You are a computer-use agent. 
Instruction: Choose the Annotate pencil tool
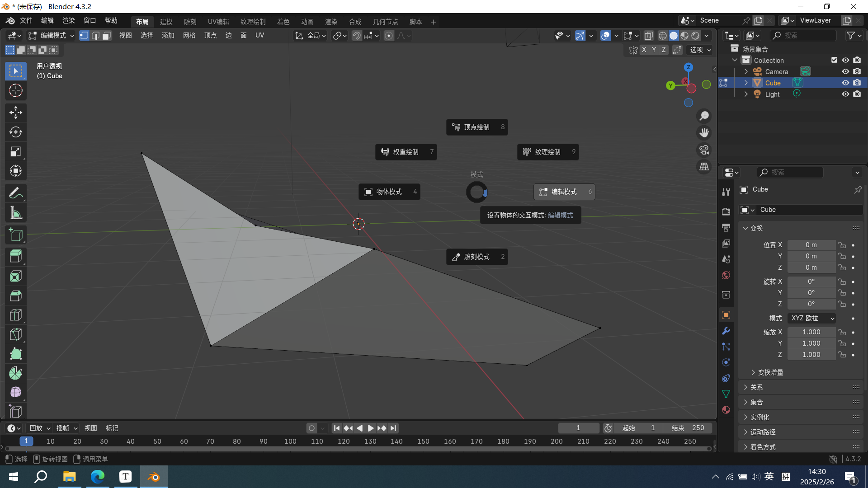pyautogui.click(x=16, y=193)
